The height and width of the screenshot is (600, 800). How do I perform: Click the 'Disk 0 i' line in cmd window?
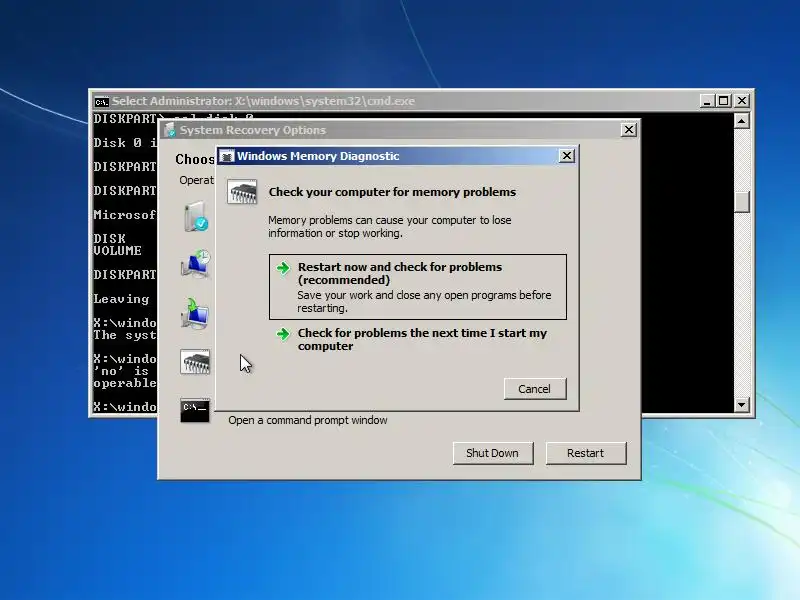pos(125,142)
